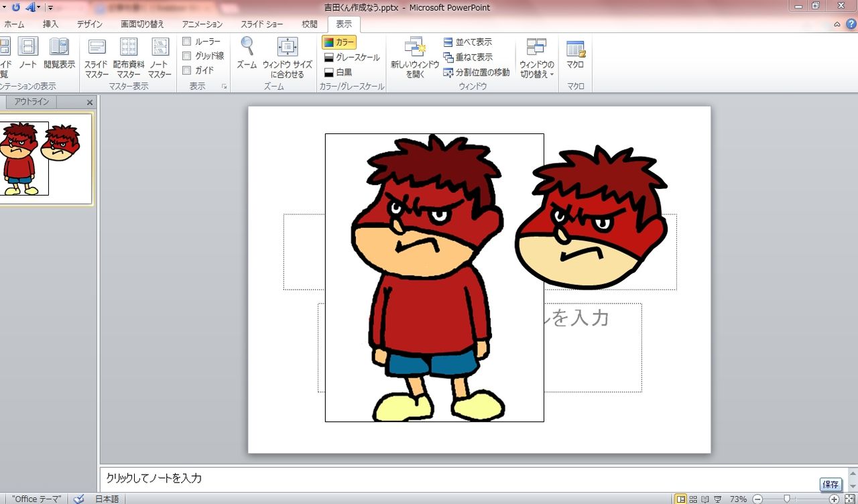The image size is (858, 504).
Task: Switch to Normal view in status bar
Action: click(x=681, y=499)
